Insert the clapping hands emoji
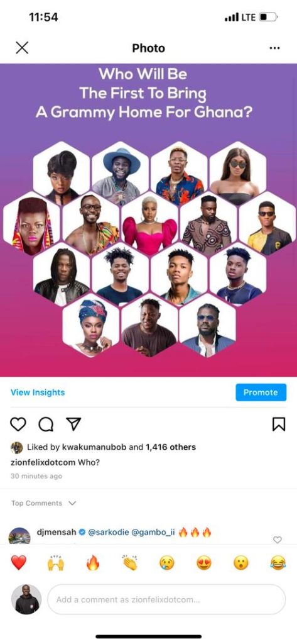Screen dimensions: 297x644 [x=129, y=563]
